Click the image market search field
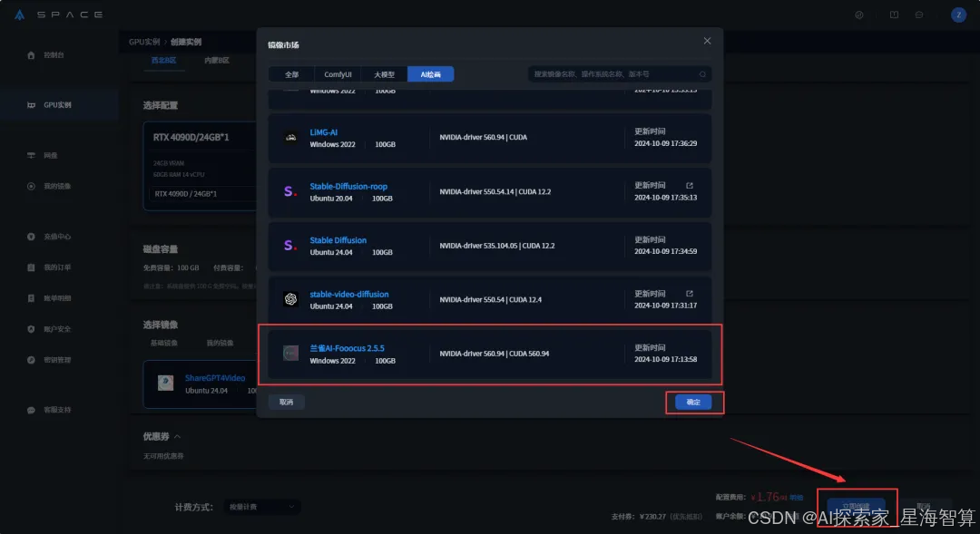This screenshot has height=534, width=980. (620, 74)
